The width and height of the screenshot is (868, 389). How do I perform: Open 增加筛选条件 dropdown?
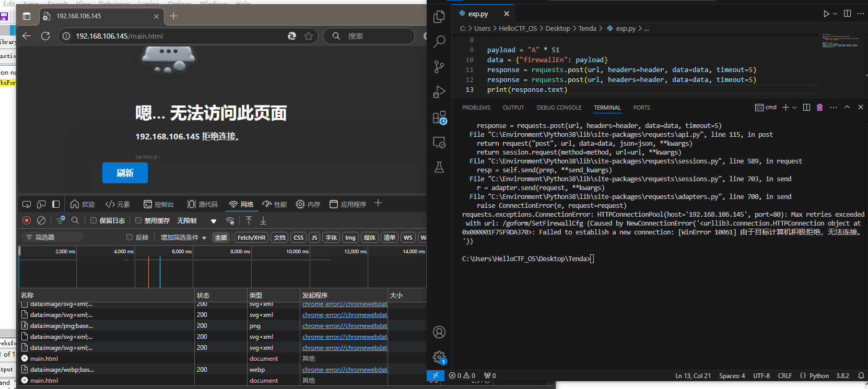tap(183, 237)
